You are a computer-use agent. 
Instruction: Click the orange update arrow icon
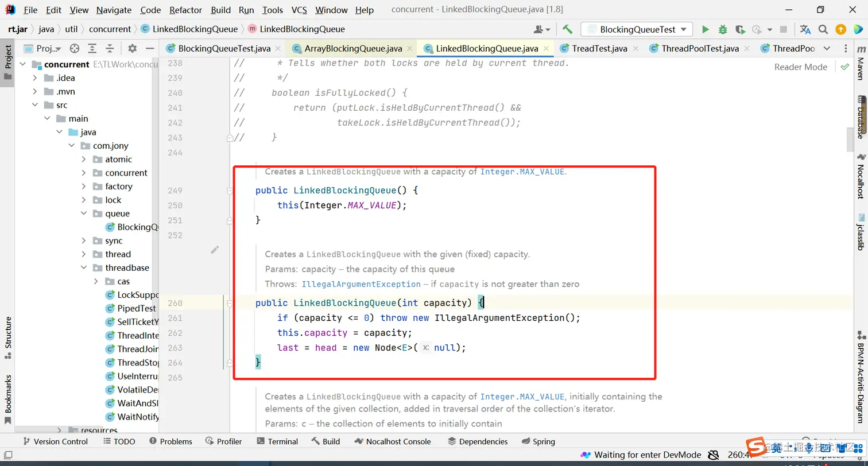pos(840,29)
